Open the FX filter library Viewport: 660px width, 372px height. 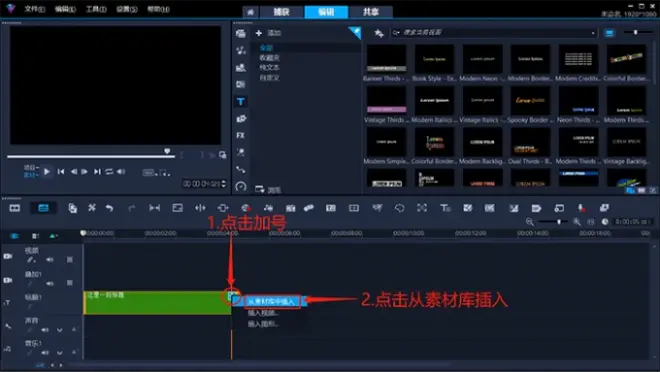241,136
